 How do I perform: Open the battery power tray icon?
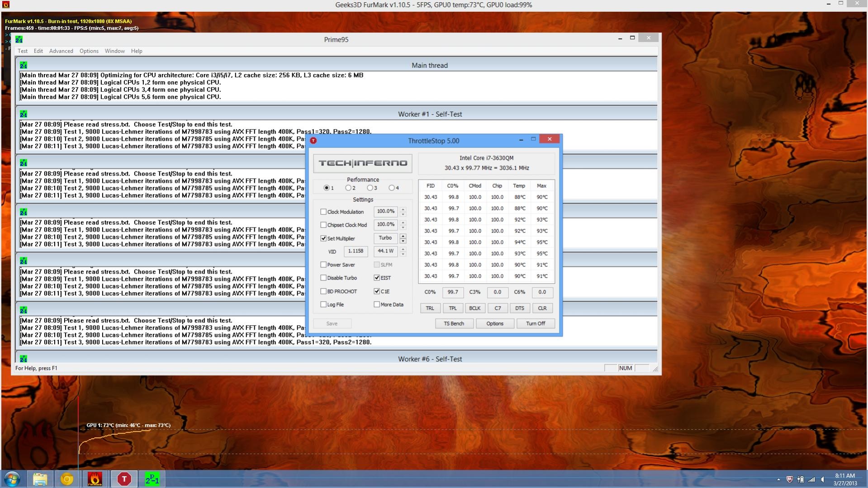tap(801, 479)
